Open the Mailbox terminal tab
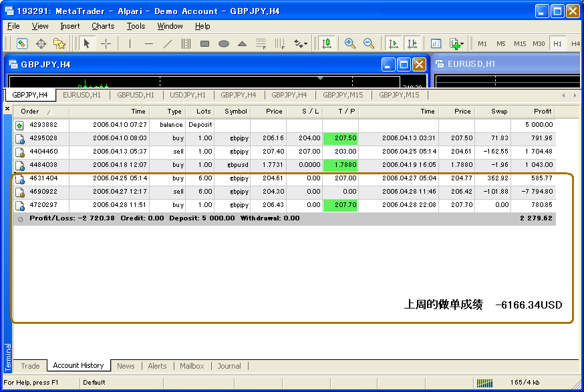584x392 pixels. pyautogui.click(x=192, y=366)
